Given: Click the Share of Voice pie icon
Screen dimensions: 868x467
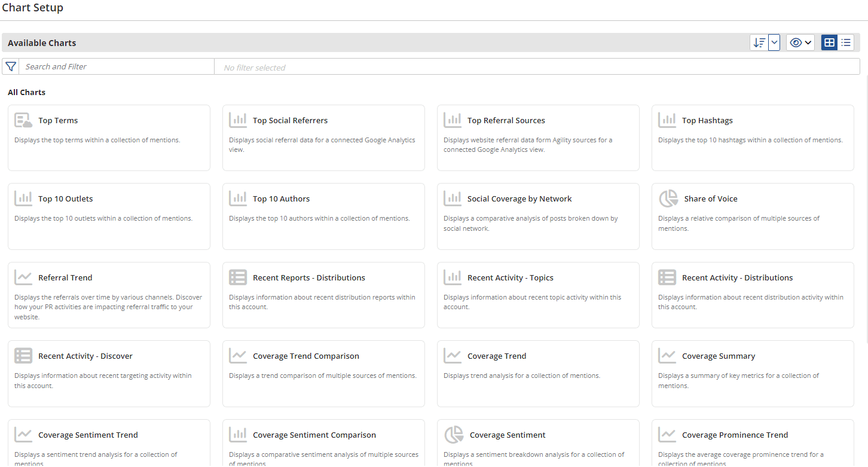Looking at the screenshot, I should (x=668, y=199).
